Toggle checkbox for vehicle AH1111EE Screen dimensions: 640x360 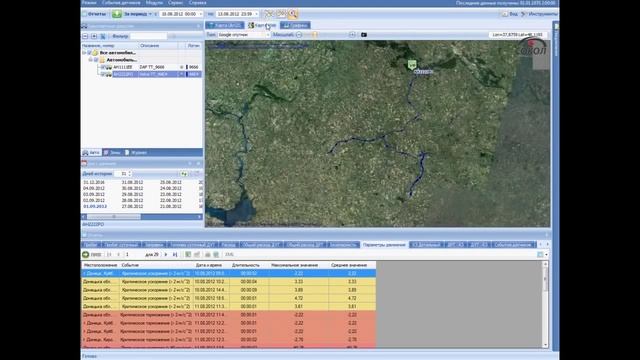pos(103,67)
